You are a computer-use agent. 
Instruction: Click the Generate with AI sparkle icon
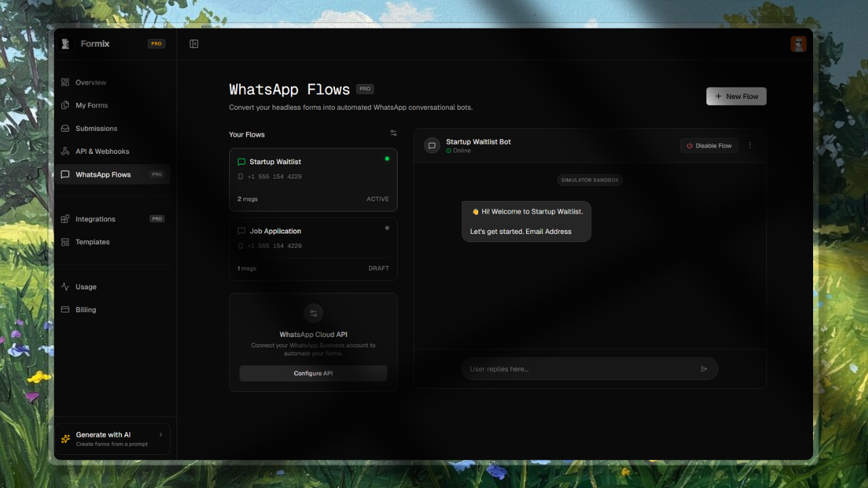pos(66,439)
